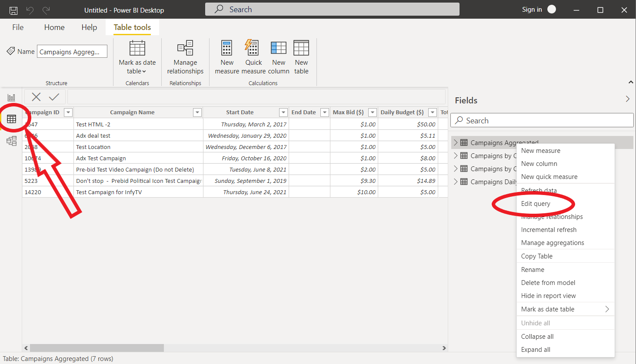Switch to Model view icon in sidebar
The height and width of the screenshot is (364, 636).
pos(11,141)
